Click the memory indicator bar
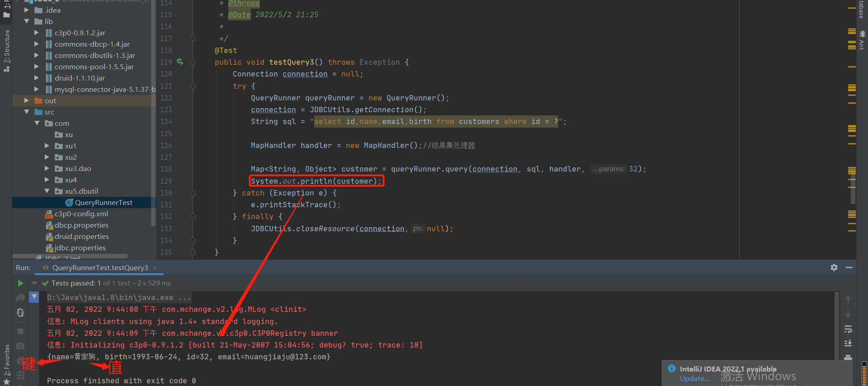 coord(864,373)
